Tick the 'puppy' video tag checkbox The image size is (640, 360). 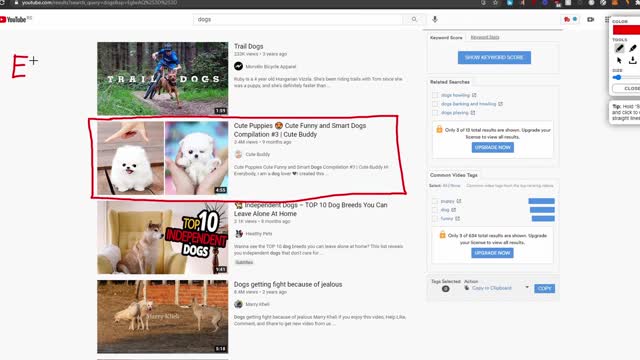click(435, 201)
